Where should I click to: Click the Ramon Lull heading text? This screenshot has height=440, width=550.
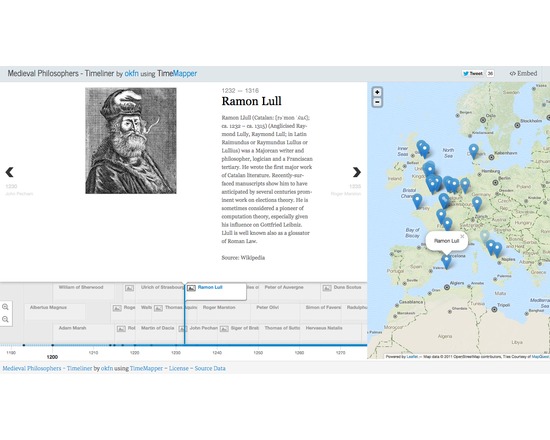pos(251,101)
